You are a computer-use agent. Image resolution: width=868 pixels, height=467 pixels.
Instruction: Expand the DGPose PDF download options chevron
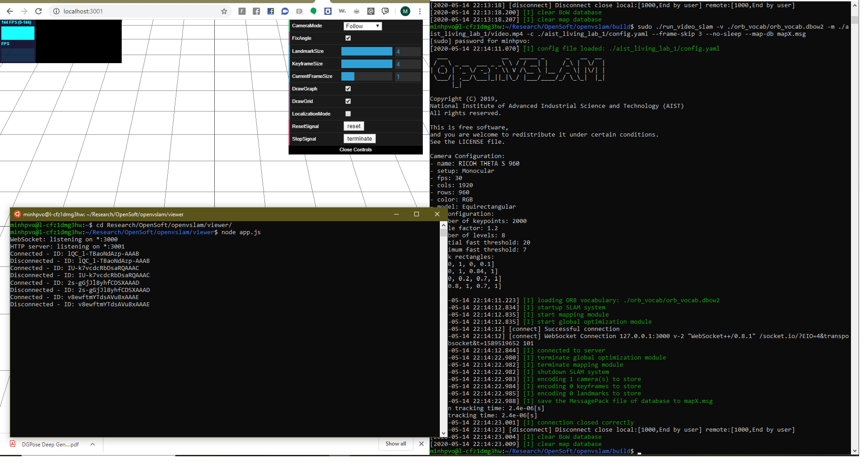(x=93, y=444)
